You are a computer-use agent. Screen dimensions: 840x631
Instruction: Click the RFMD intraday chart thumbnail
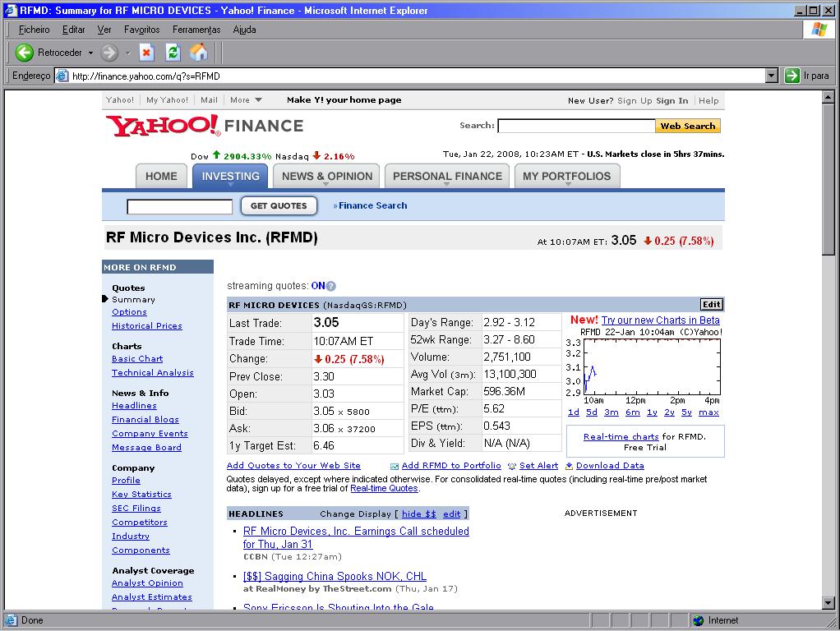pyautogui.click(x=644, y=366)
